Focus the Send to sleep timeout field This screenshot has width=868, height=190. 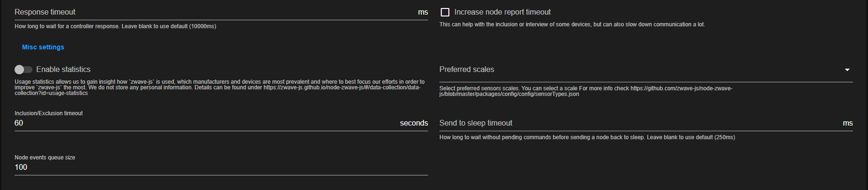[x=635, y=123]
